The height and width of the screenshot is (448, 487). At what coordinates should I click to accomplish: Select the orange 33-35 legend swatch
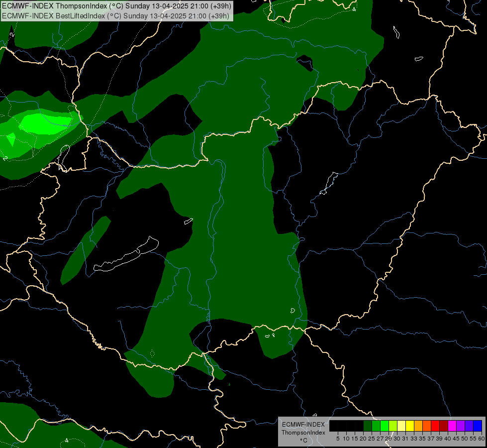click(418, 426)
